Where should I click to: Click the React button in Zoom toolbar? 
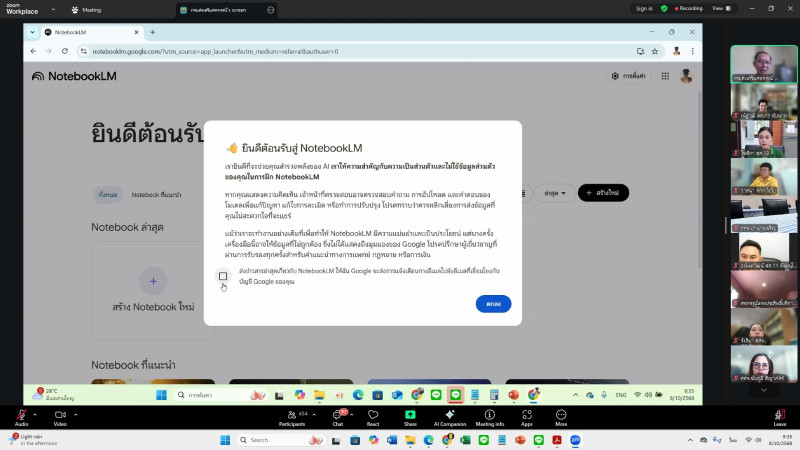click(x=373, y=415)
